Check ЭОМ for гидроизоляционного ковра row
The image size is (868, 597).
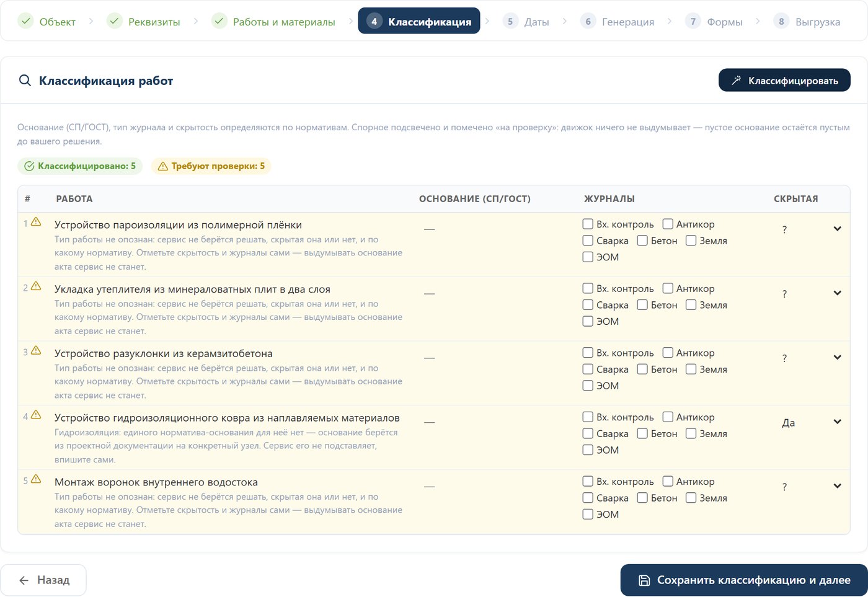(x=588, y=450)
